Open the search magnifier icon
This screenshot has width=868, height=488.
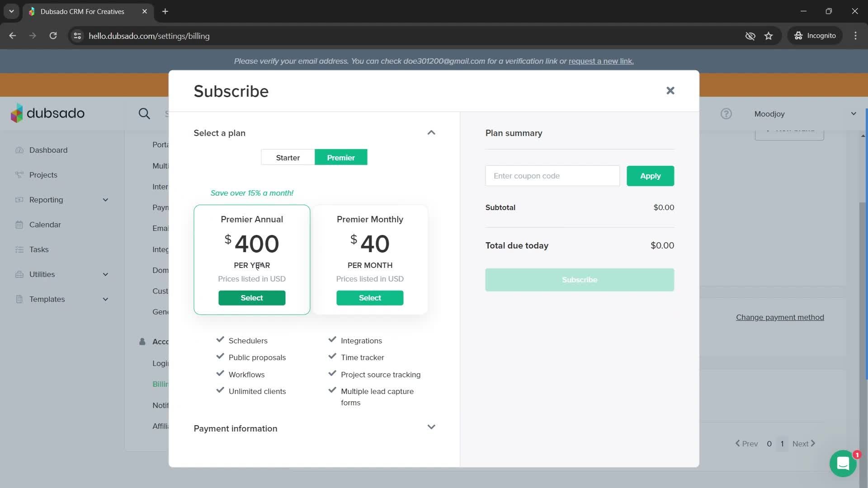point(144,114)
